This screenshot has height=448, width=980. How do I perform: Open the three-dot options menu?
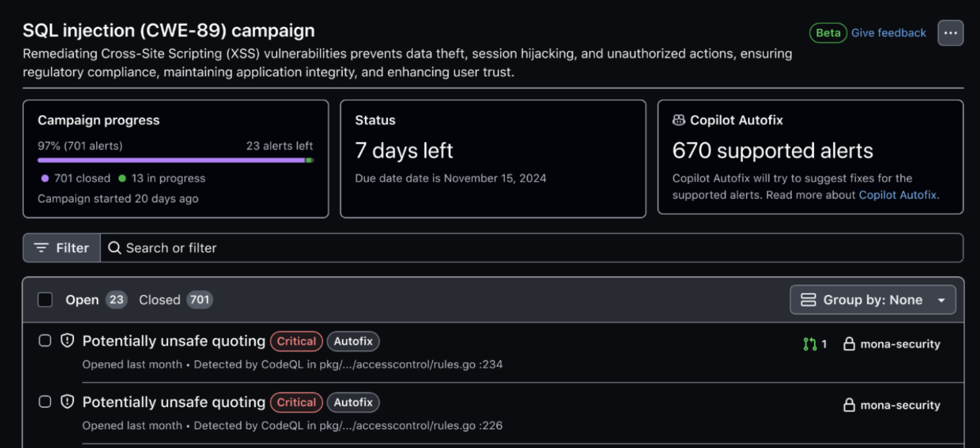pos(950,33)
